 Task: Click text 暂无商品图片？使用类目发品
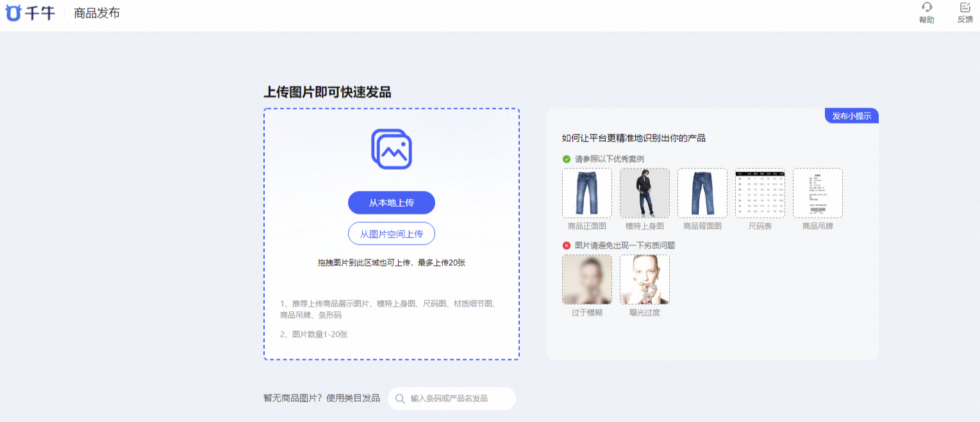tap(322, 398)
